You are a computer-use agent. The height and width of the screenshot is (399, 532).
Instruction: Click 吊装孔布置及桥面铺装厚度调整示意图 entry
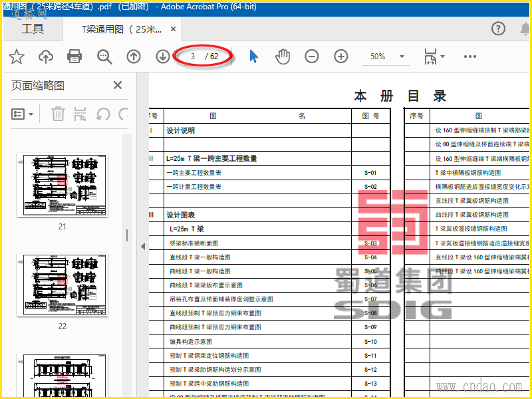click(x=221, y=299)
